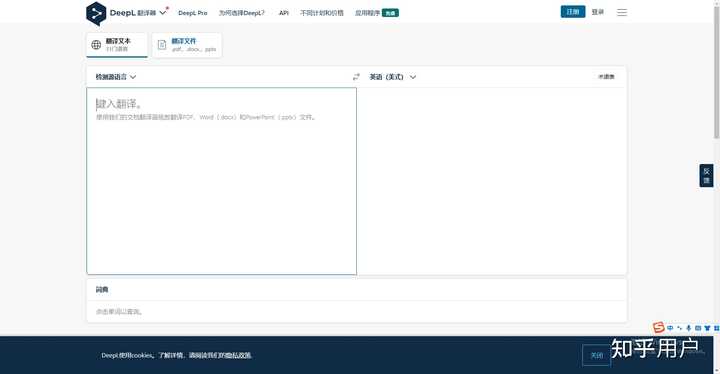Click the document icon on translate files tab
Viewport: 720px width, 374px height.
[x=162, y=45]
